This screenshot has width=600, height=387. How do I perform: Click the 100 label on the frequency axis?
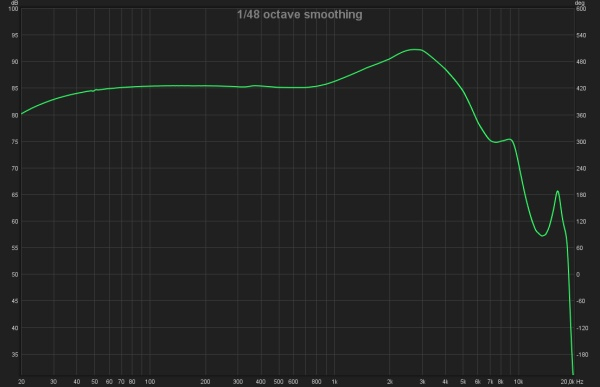click(150, 382)
